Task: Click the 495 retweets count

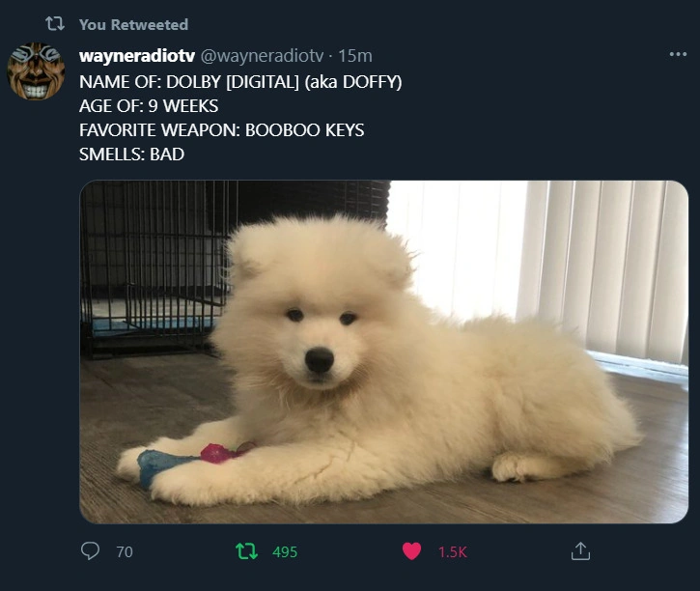Action: (x=285, y=552)
